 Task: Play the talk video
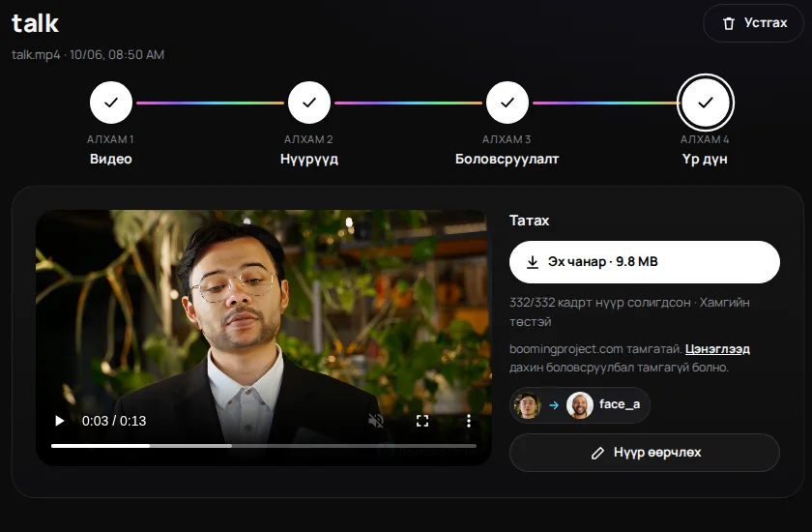tap(60, 421)
